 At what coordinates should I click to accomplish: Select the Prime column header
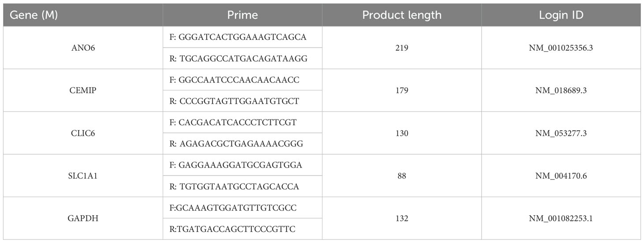point(242,15)
